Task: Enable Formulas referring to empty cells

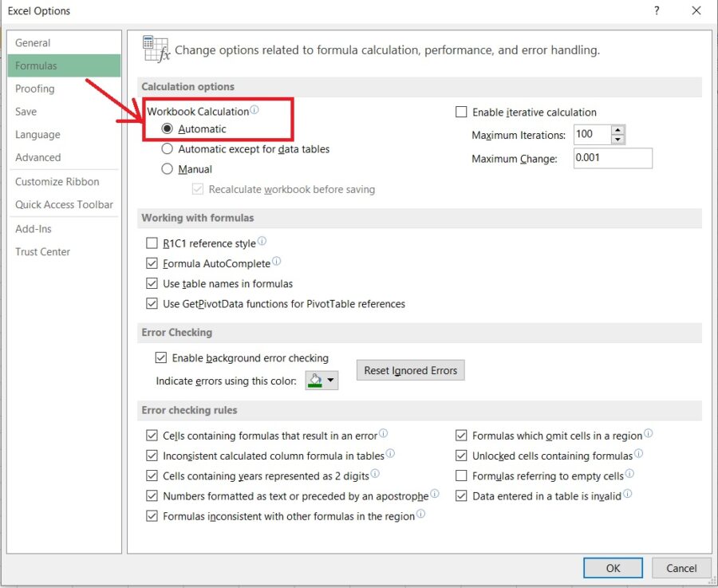Action: pyautogui.click(x=461, y=476)
